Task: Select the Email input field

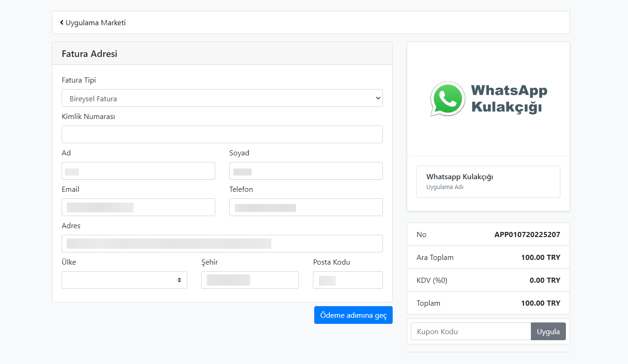Action: tap(138, 207)
